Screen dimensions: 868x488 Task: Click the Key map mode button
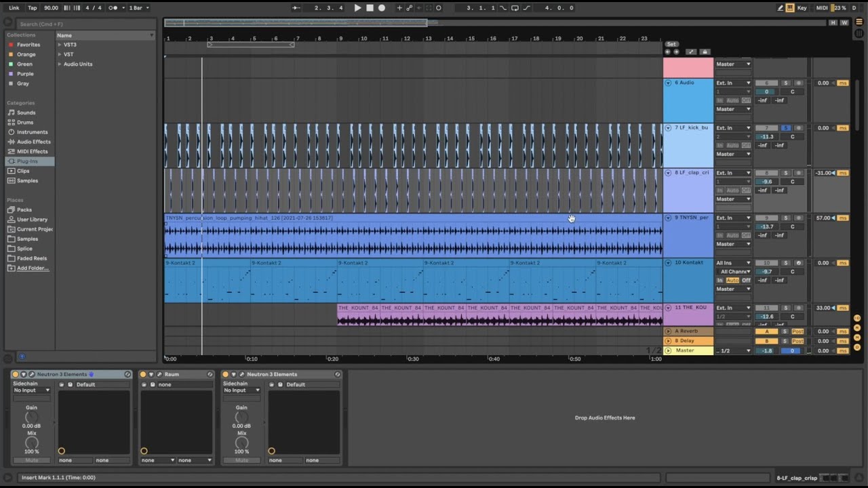pyautogui.click(x=802, y=8)
